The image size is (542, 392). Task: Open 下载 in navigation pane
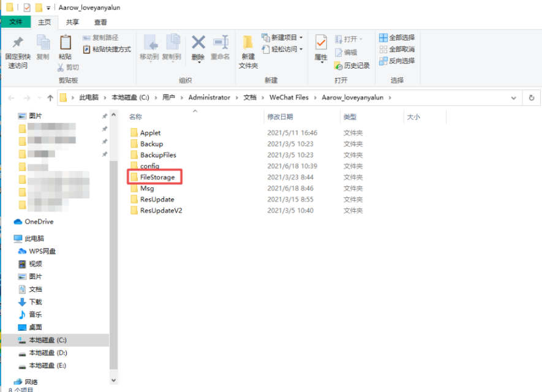pos(35,302)
